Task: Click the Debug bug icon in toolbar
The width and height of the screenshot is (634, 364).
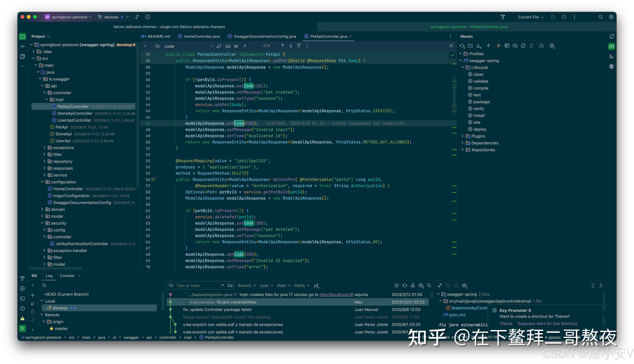Action: point(564,17)
